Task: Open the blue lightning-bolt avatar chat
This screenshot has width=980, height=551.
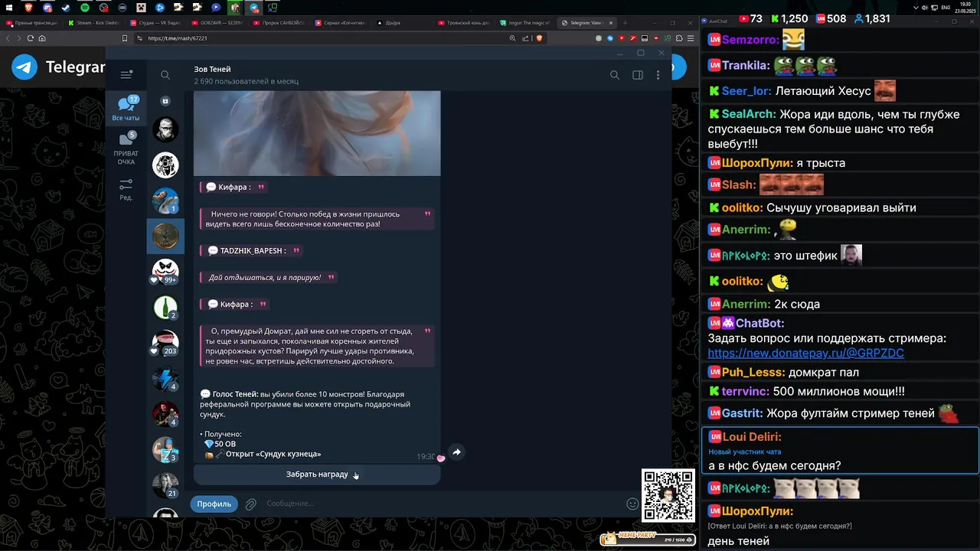Action: point(165,379)
